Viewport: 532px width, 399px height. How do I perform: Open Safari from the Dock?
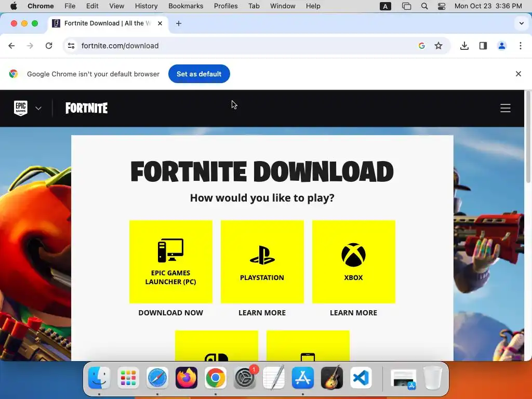[157, 378]
